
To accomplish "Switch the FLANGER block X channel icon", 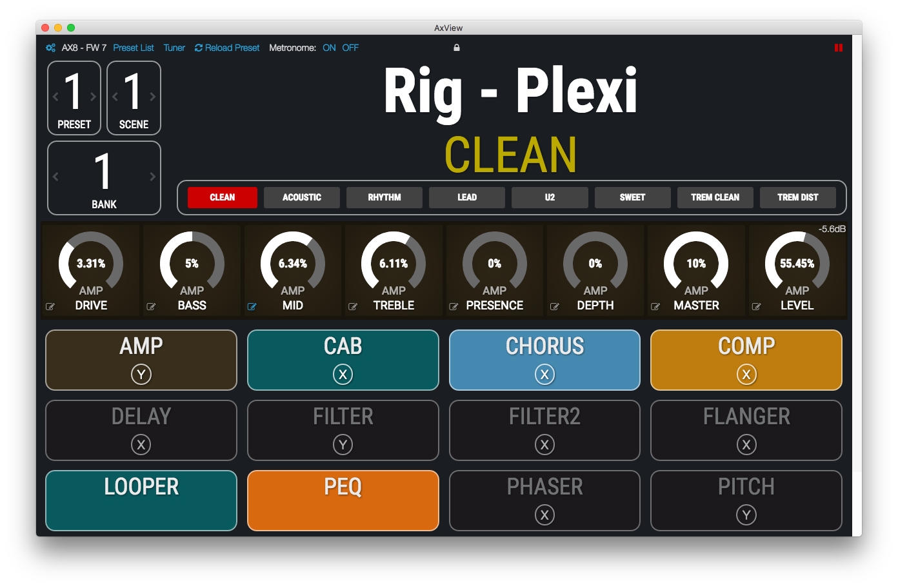I will (x=746, y=445).
